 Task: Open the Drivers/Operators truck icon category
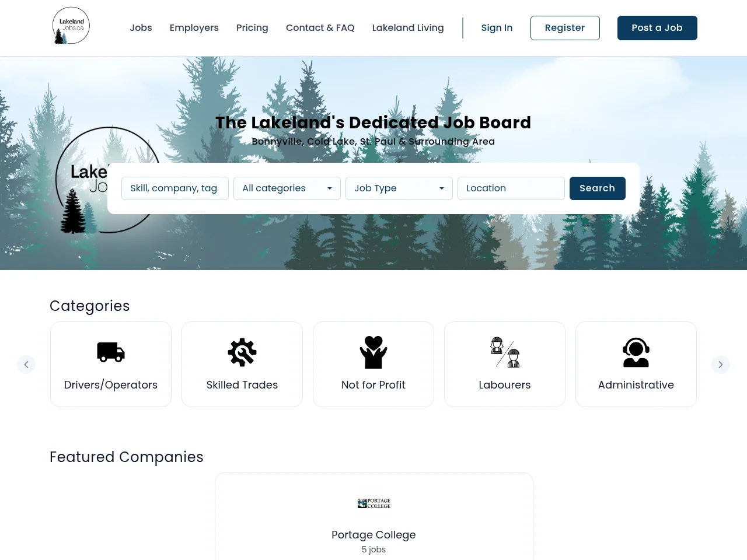pyautogui.click(x=111, y=352)
